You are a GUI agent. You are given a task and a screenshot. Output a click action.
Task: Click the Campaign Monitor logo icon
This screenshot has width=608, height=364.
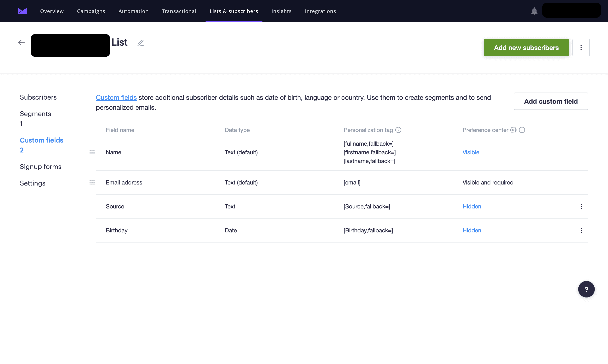(22, 11)
